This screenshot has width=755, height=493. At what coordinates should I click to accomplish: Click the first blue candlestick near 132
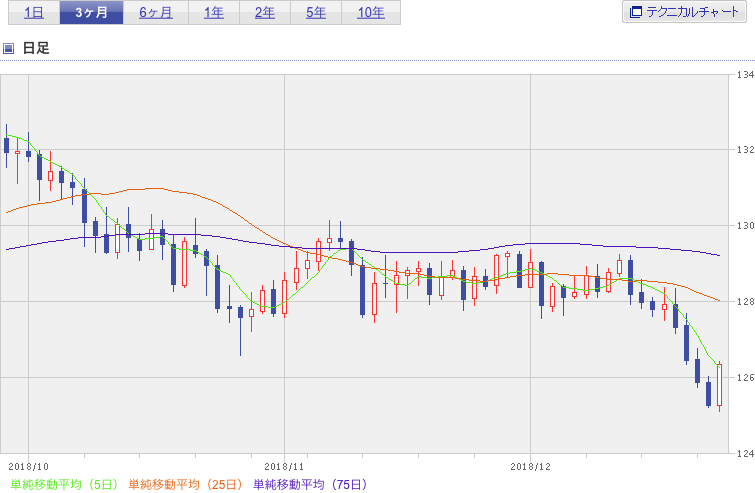6,145
